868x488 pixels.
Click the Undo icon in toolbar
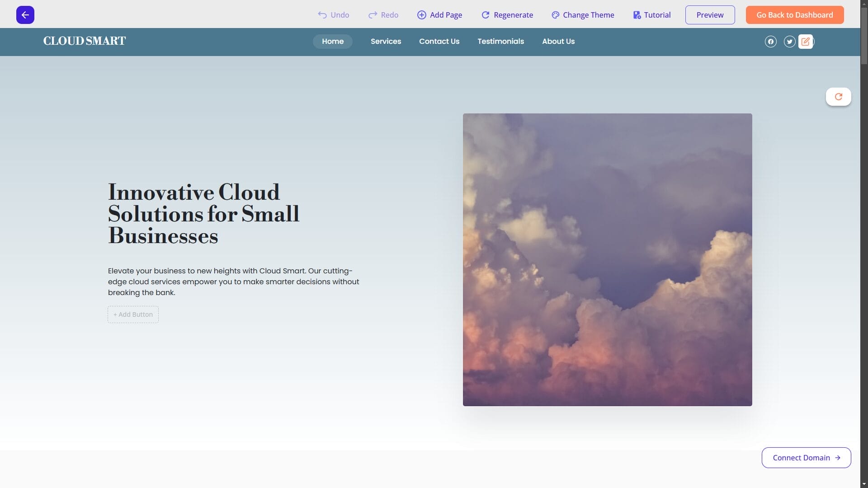point(322,14)
